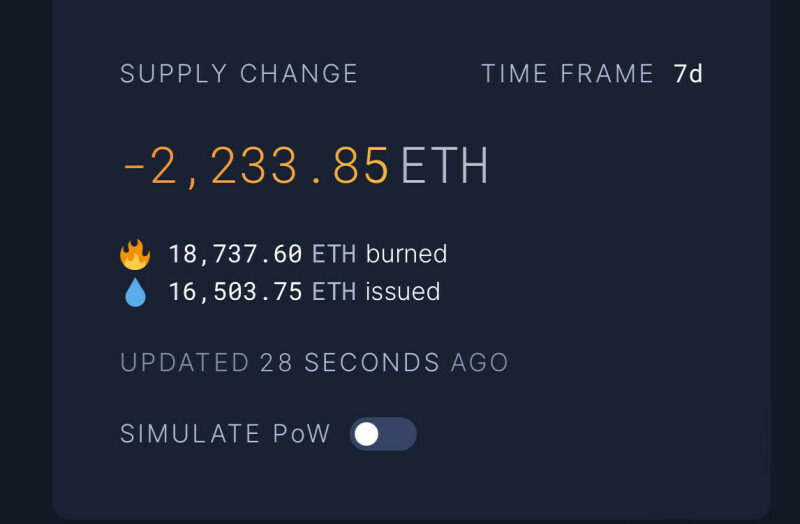This screenshot has width=800, height=524.
Task: Click the ETH unit in issued row
Action: pos(334,292)
